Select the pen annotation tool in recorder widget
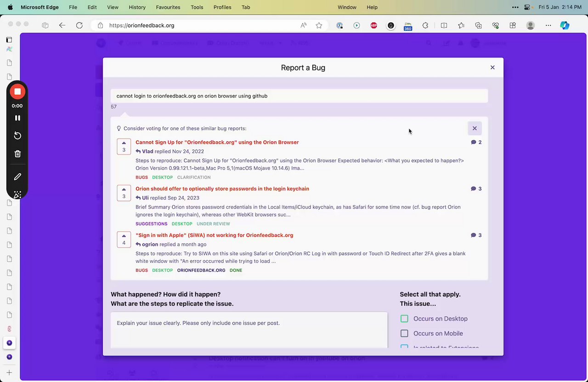This screenshot has height=382, width=588. [x=17, y=177]
